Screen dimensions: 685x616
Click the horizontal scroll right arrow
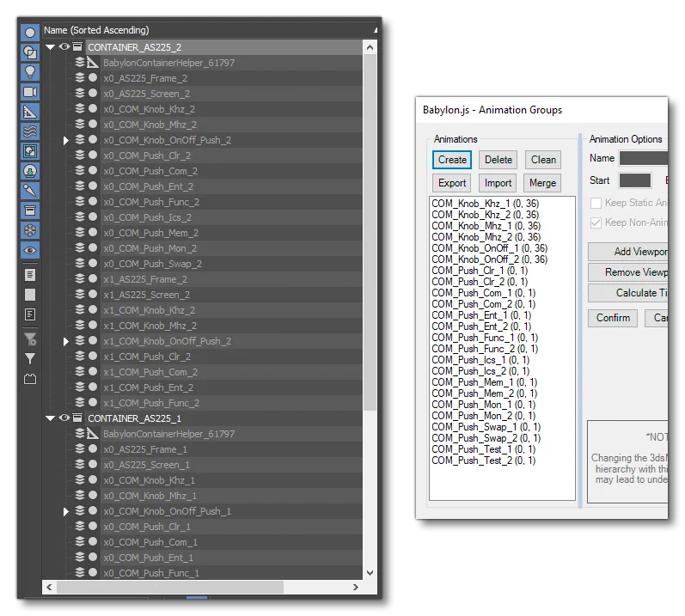356,587
